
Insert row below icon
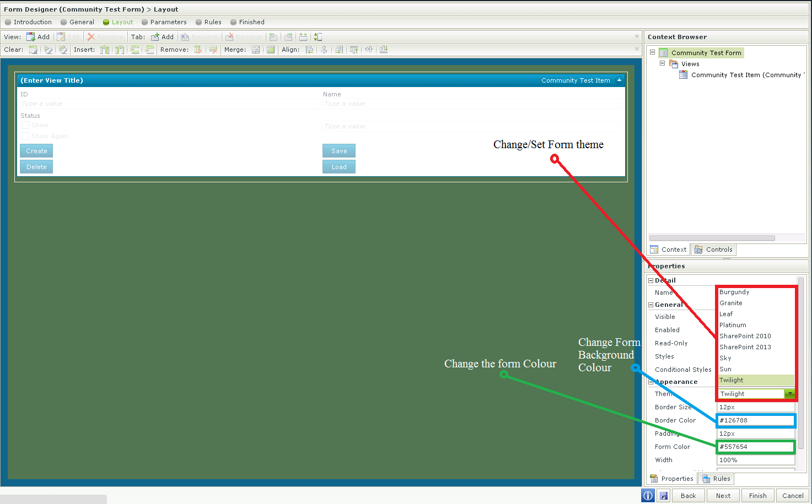149,50
